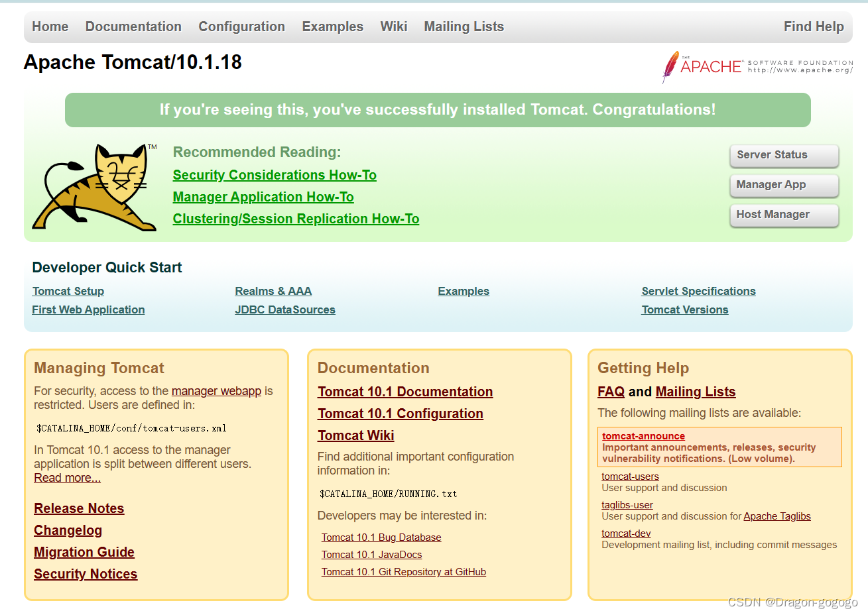Open the tomcat-dev mailing list link

point(626,533)
